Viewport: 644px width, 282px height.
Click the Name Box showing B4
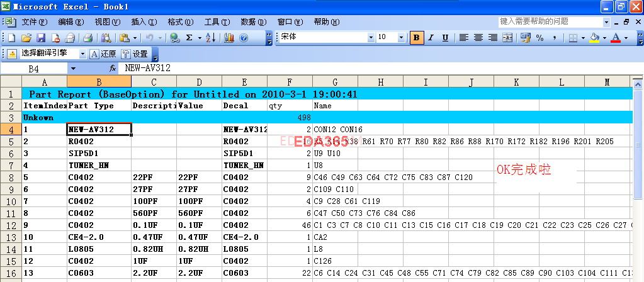click(x=35, y=69)
